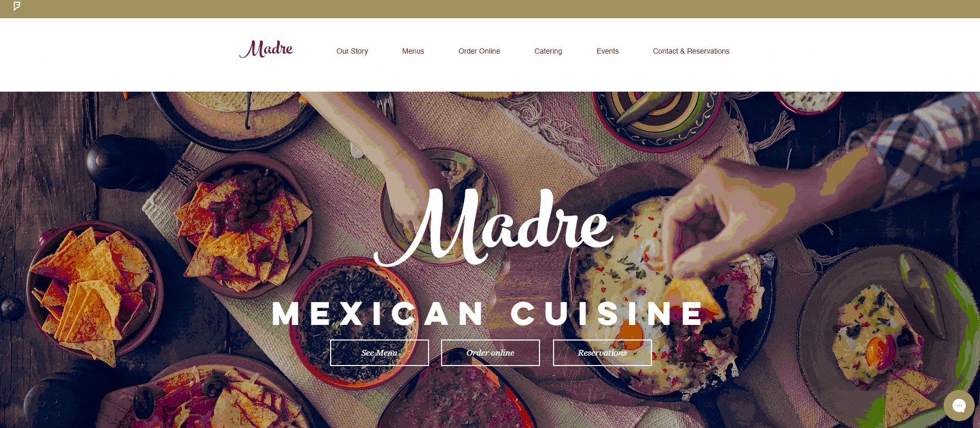
Task: Click the MEXICAN CUISINE heading text
Action: click(x=488, y=313)
